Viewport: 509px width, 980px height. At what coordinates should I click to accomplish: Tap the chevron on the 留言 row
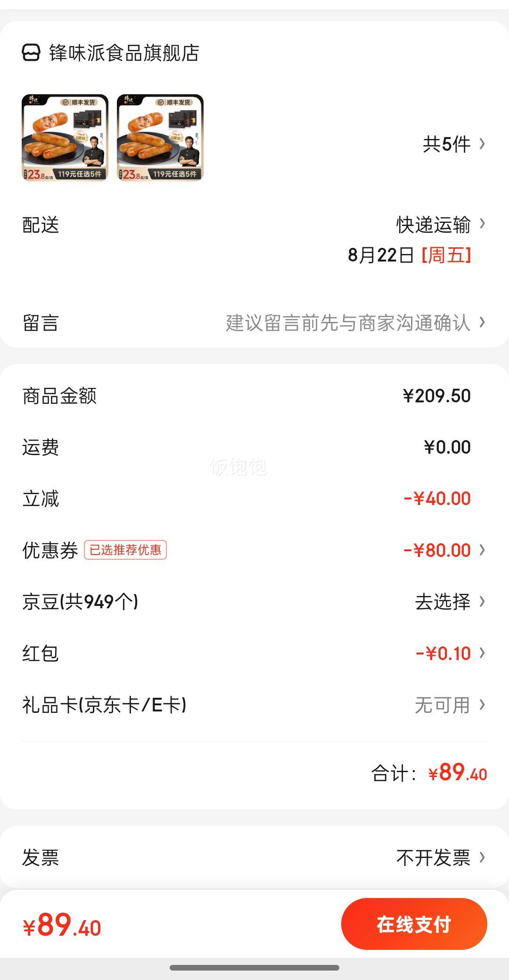[482, 322]
